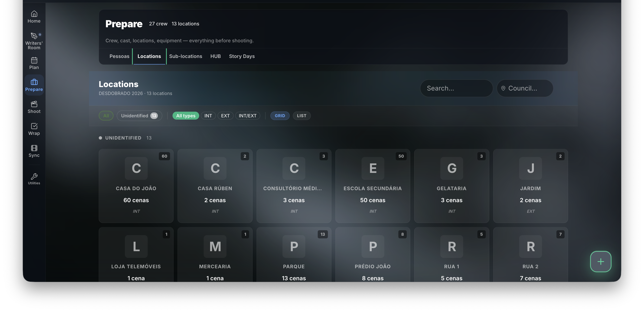Toggle the INT type filter
The image size is (644, 312).
tap(208, 116)
